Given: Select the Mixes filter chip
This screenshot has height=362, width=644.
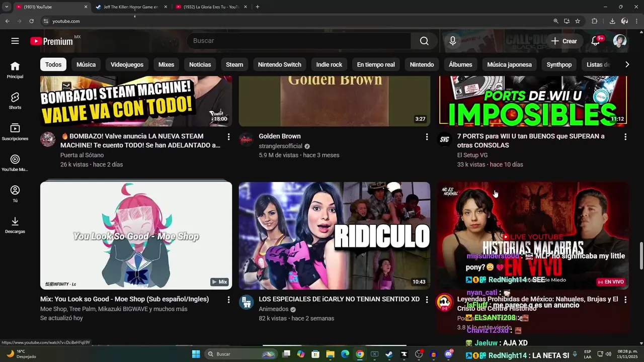Looking at the screenshot, I should 166,64.
